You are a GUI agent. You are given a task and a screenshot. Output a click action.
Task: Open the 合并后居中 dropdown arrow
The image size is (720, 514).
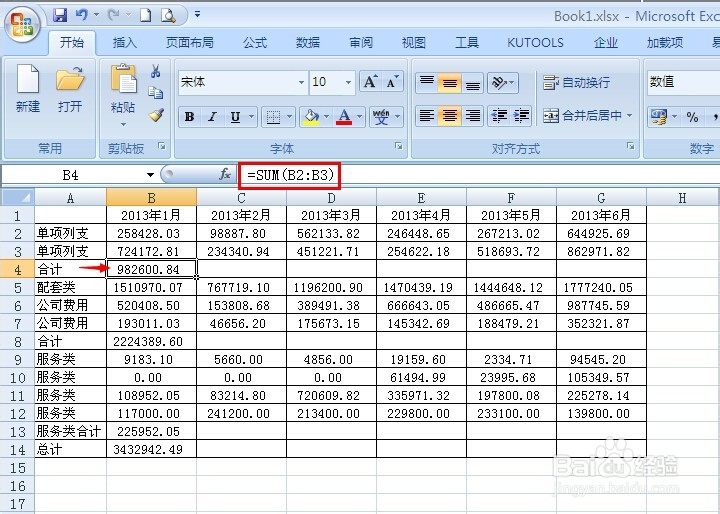click(630, 115)
